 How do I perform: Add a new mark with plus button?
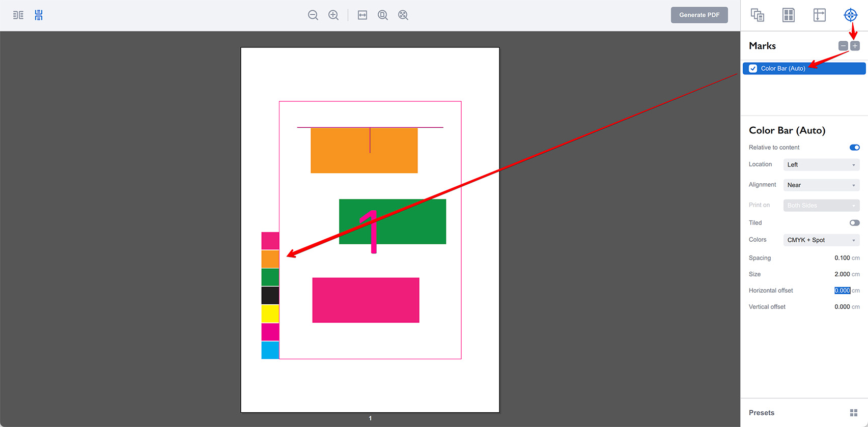point(855,46)
